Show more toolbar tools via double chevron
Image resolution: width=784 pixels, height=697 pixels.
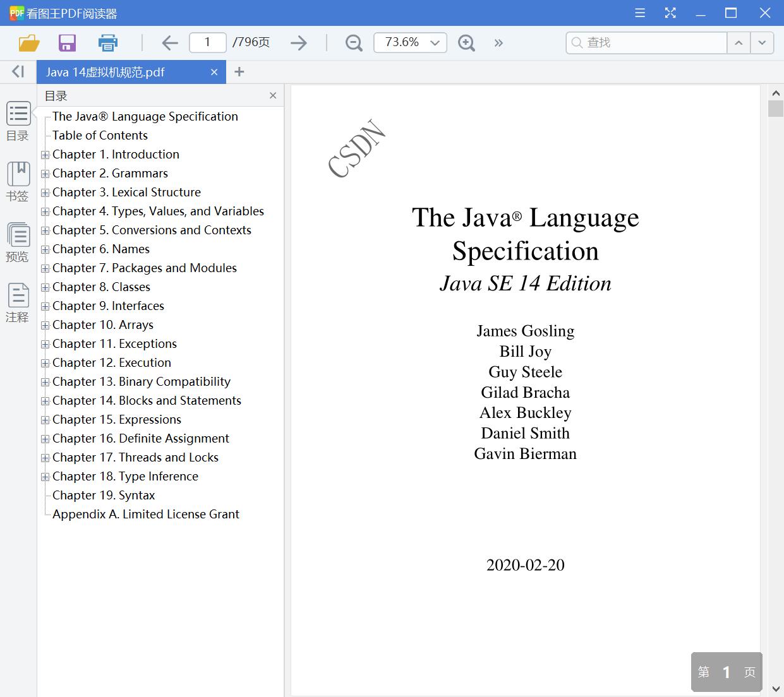pos(498,43)
